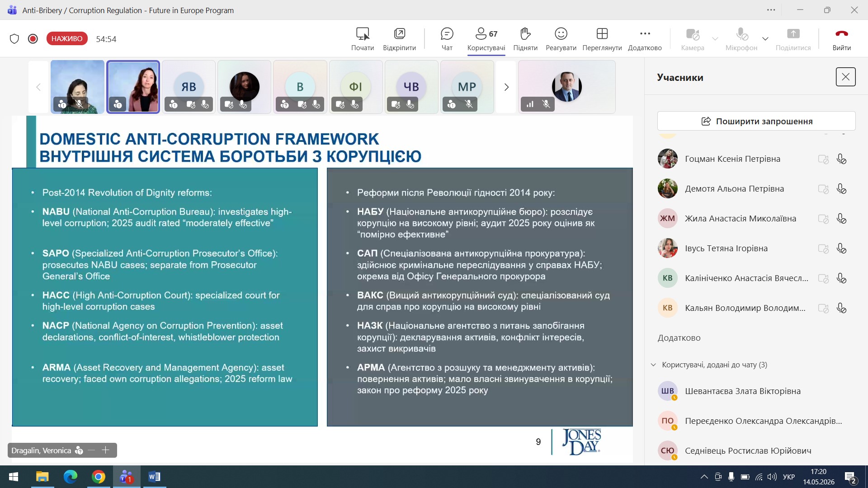
Task: Select the ЧВ participant tile
Action: [x=411, y=87]
